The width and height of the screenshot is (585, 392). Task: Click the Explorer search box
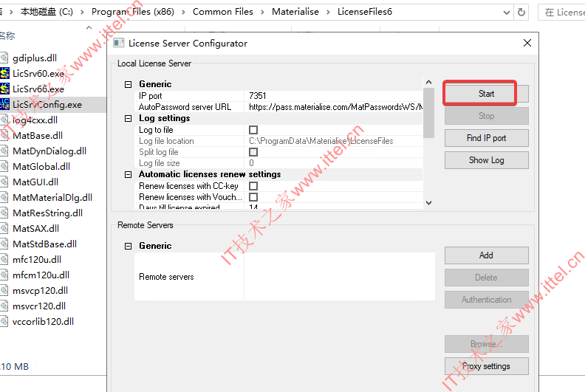(561, 13)
